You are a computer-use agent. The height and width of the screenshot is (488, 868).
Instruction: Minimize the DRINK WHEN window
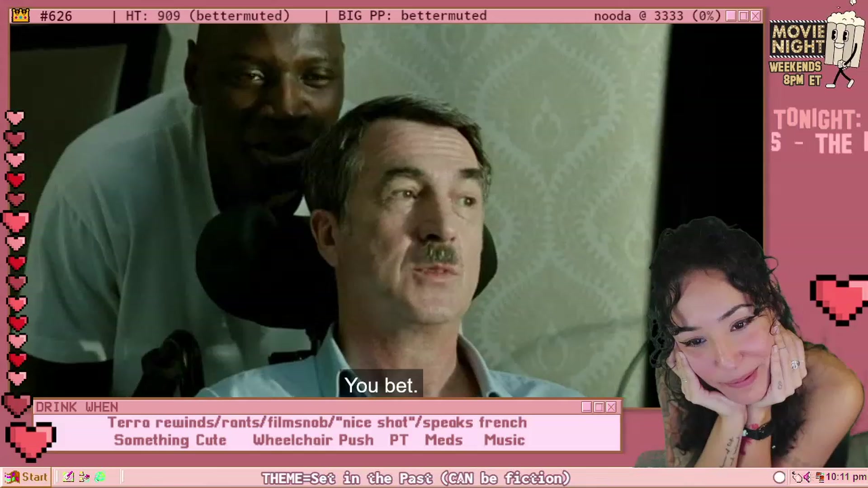[x=587, y=407]
